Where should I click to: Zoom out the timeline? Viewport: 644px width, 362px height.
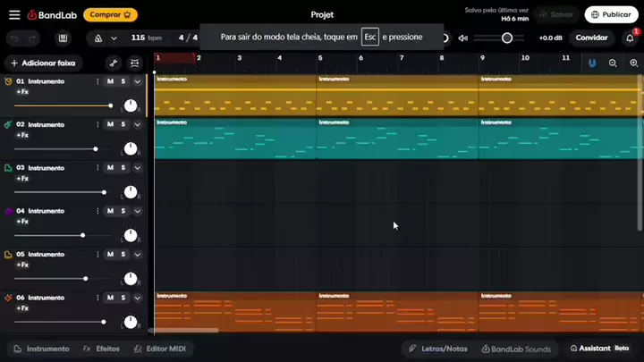coord(613,63)
